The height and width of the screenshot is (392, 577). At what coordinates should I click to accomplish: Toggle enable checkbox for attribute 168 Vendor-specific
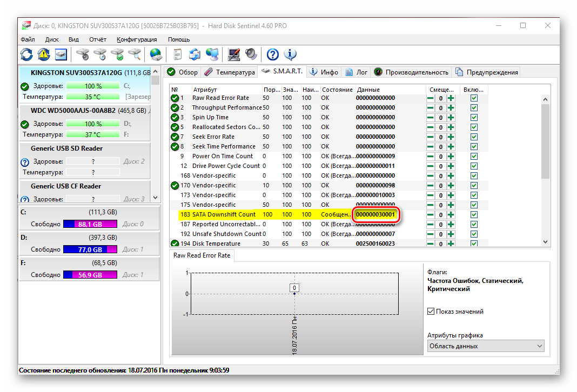[474, 176]
